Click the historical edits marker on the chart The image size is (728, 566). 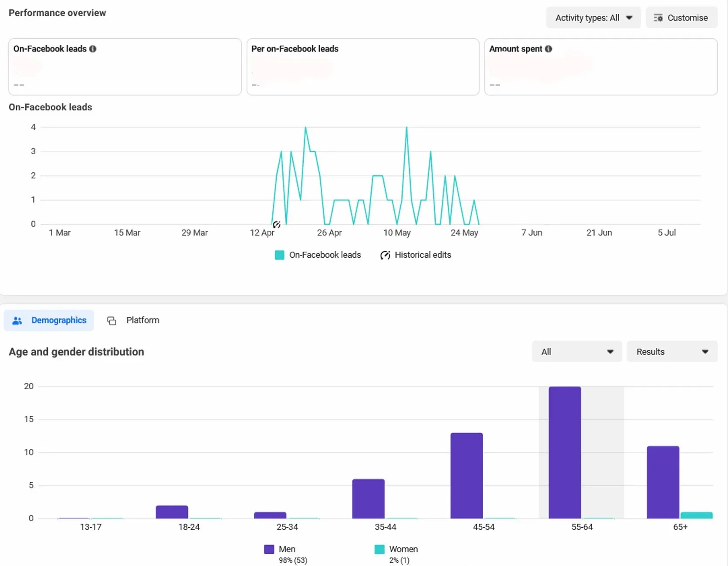(x=276, y=225)
